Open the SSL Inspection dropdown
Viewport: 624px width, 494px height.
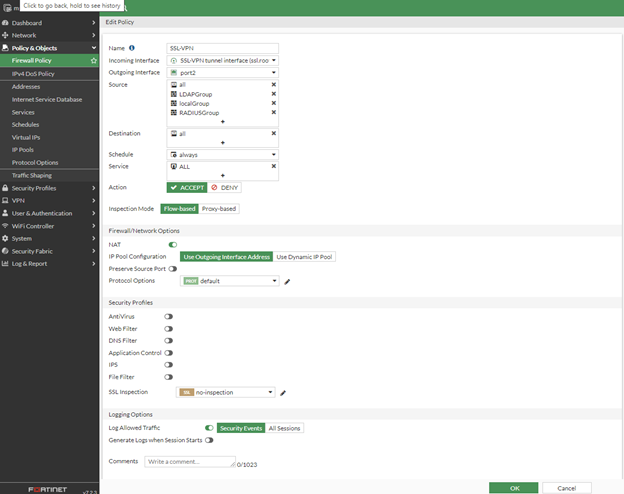click(x=228, y=393)
